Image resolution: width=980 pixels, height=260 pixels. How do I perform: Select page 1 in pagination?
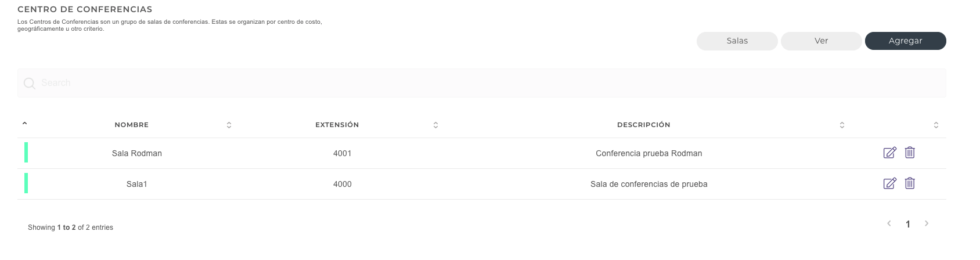pos(908,224)
